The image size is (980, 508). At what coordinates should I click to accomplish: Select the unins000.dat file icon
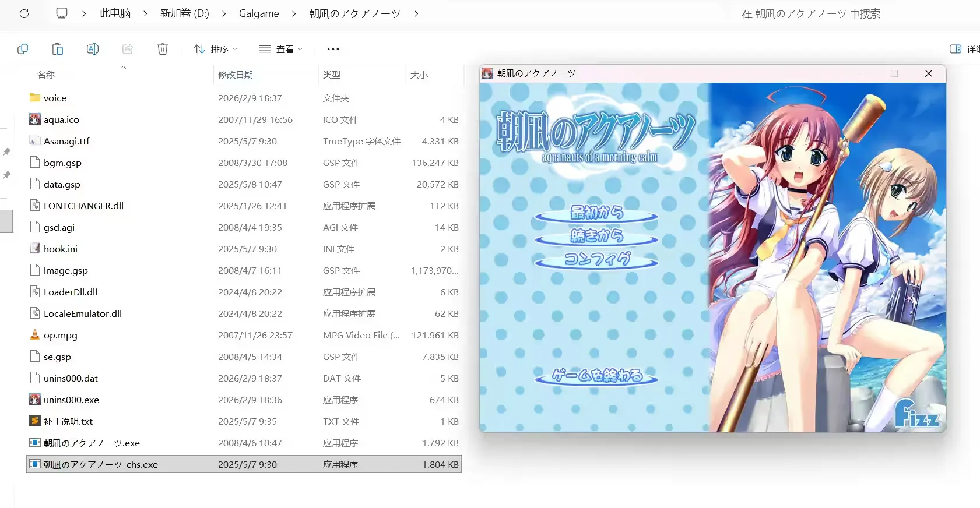point(35,378)
